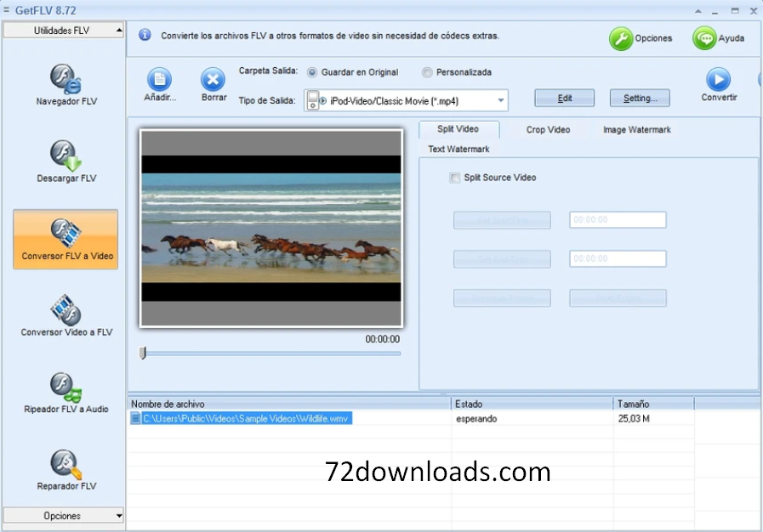Click the Setting... button
The width and height of the screenshot is (763, 532).
pyautogui.click(x=640, y=99)
